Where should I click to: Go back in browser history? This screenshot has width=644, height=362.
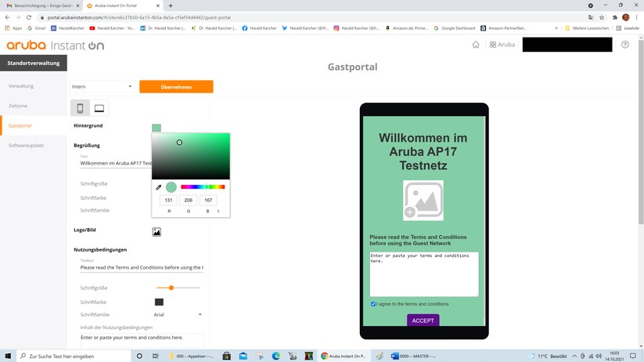[x=7, y=17]
